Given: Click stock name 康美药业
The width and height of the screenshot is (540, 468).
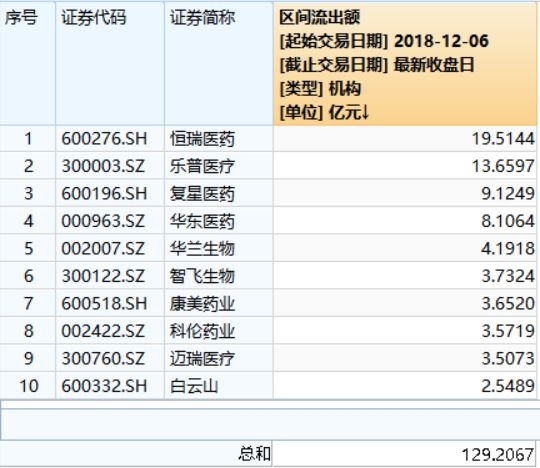Looking at the screenshot, I should coord(202,304).
